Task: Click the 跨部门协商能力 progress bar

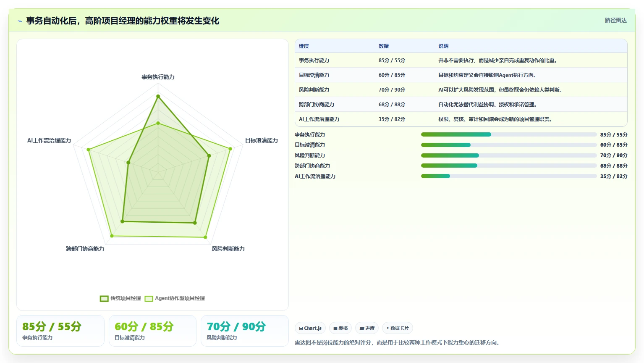Action: click(509, 166)
